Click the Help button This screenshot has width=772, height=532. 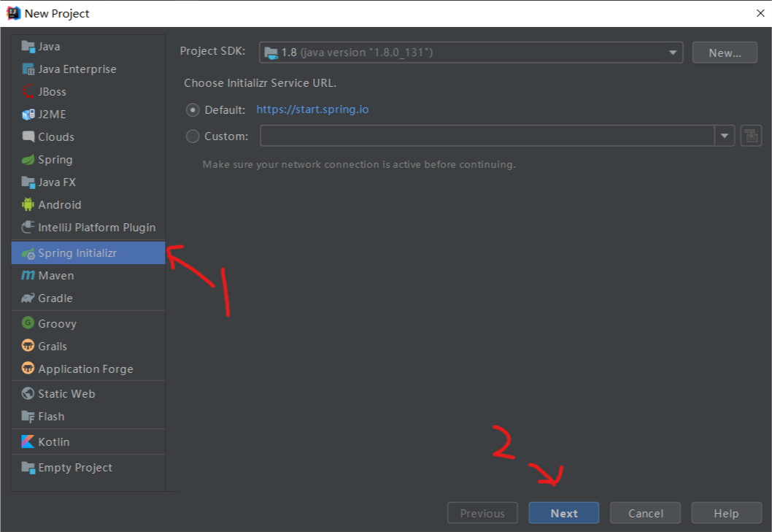[727, 513]
